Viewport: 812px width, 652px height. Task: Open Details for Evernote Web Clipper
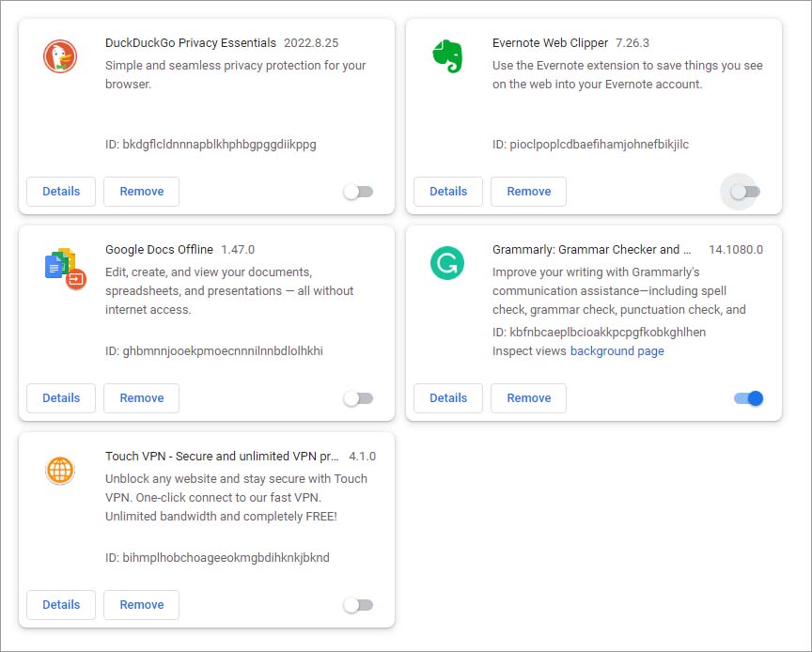[x=448, y=192]
